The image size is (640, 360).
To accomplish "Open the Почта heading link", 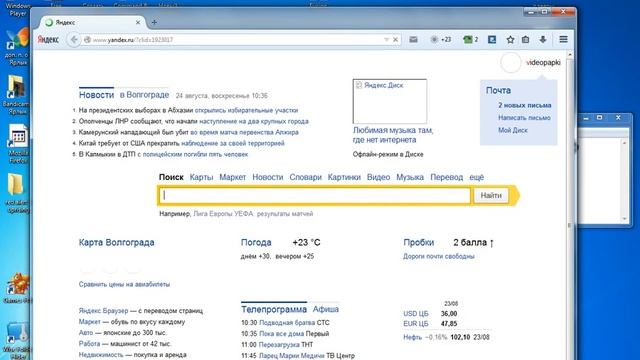I will point(498,90).
